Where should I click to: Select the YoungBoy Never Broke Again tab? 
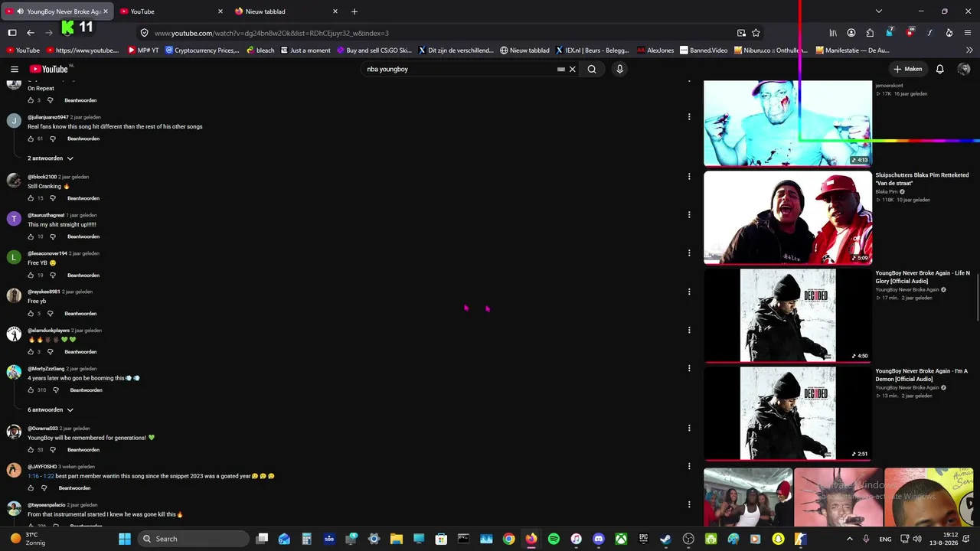[57, 11]
